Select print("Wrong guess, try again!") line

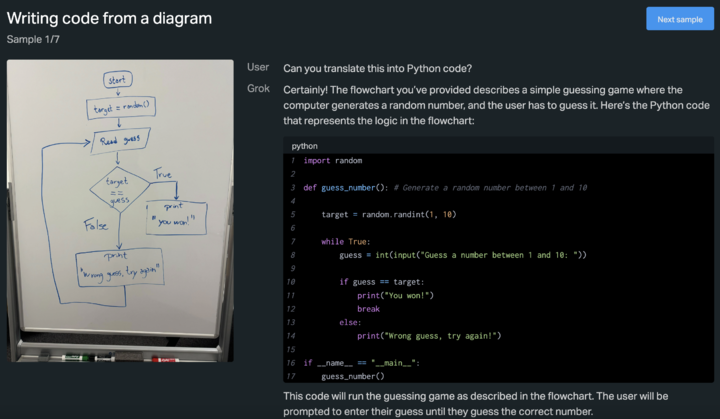(x=429, y=336)
